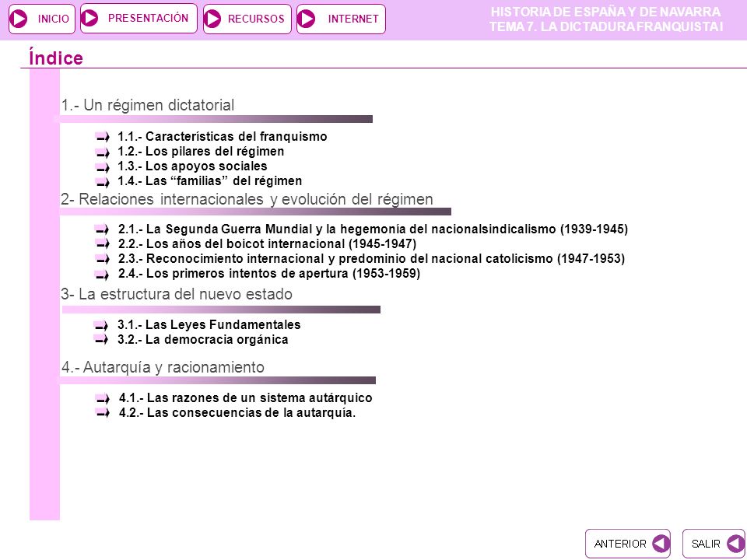Exit using the SALIR button
This screenshot has height=560, width=747.
[x=714, y=544]
